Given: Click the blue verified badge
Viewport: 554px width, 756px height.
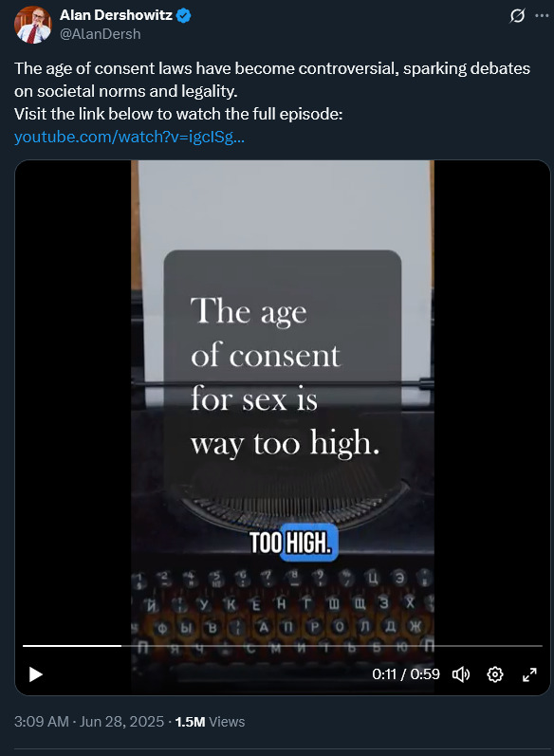Looking at the screenshot, I should pos(184,16).
